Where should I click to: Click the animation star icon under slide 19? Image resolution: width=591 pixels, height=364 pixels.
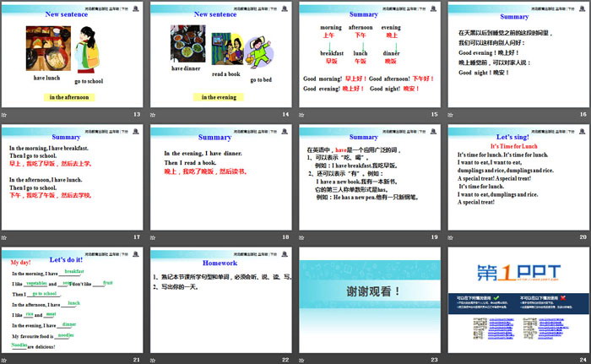tap(301, 237)
